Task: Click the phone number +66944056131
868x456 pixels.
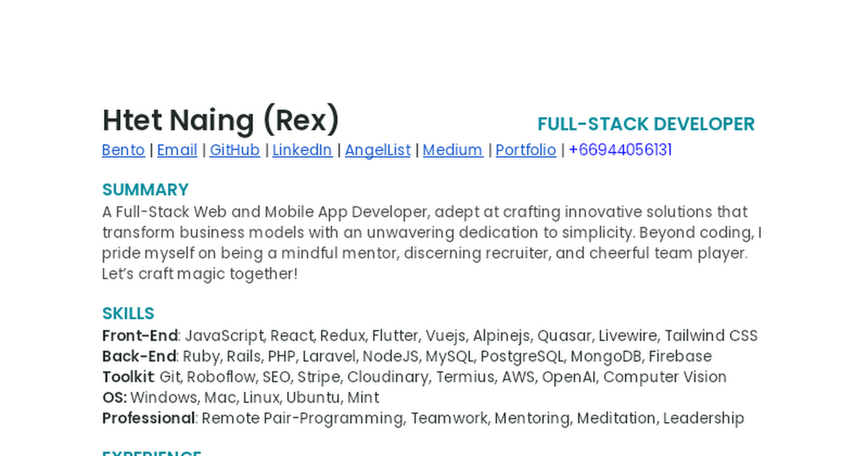Action: [621, 150]
